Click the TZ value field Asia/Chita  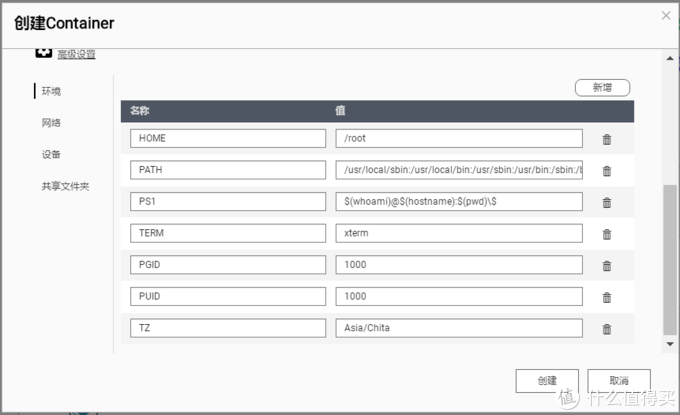(x=459, y=328)
